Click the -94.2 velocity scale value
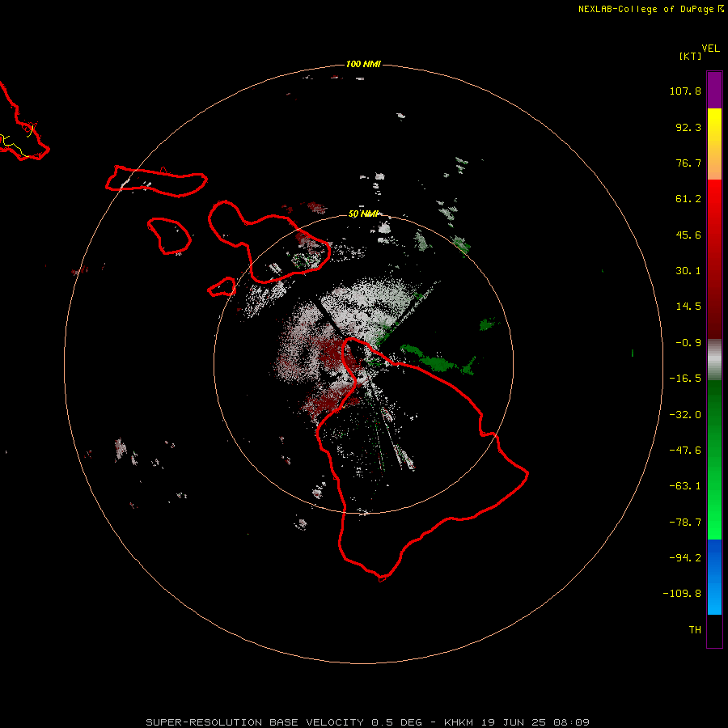Screen dimensions: 728x728 pyautogui.click(x=685, y=557)
